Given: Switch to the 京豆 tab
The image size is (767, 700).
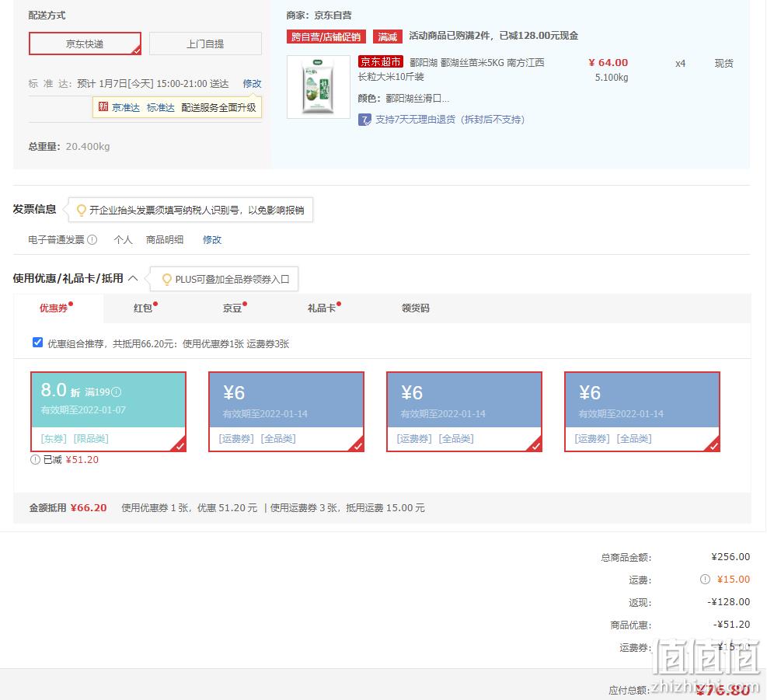Looking at the screenshot, I should pyautogui.click(x=232, y=308).
